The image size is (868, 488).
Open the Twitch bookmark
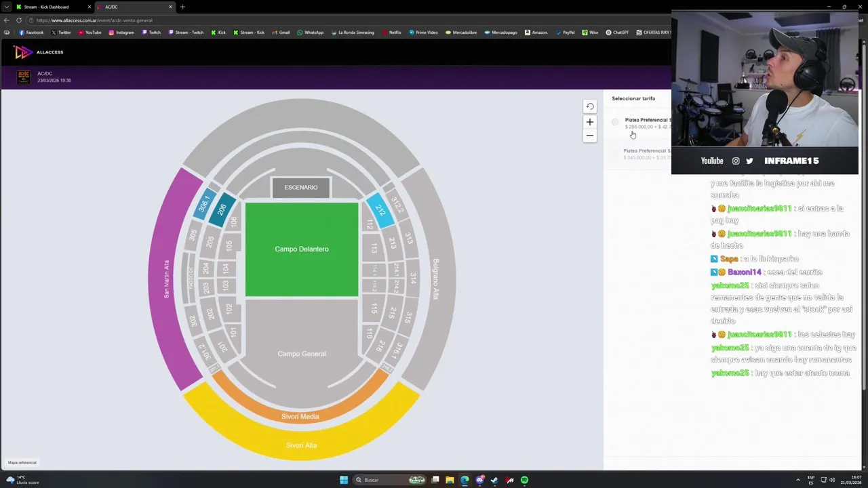pos(151,33)
